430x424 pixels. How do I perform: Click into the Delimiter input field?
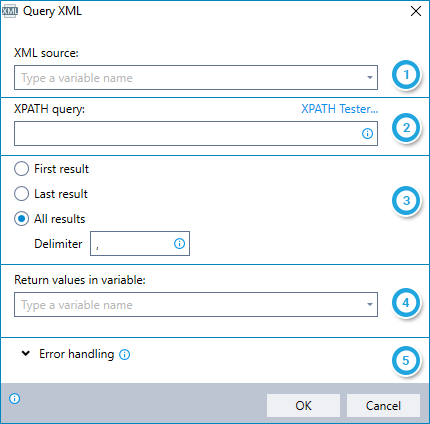[x=140, y=244]
